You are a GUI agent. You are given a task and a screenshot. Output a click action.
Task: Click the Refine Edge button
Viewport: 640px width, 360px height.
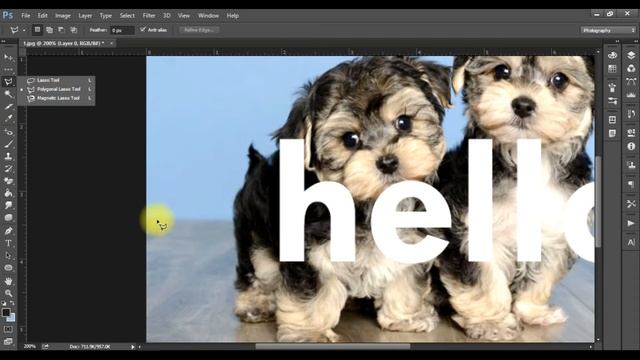pos(199,30)
